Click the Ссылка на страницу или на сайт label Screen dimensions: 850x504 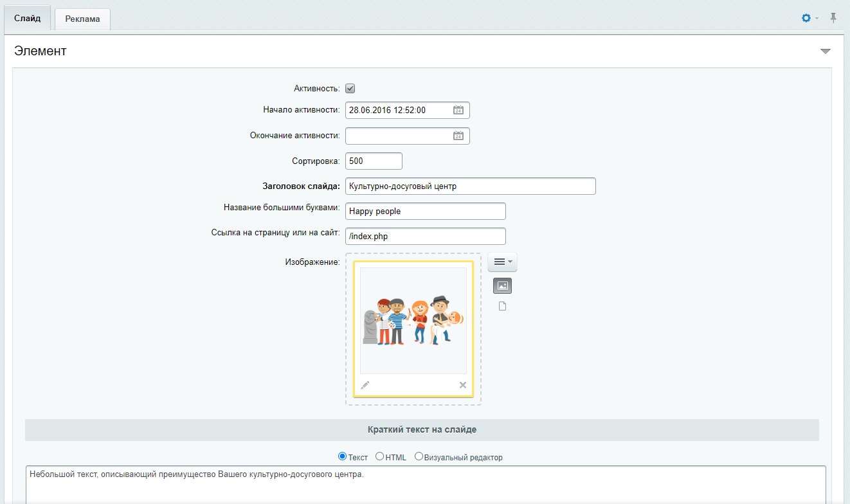275,232
